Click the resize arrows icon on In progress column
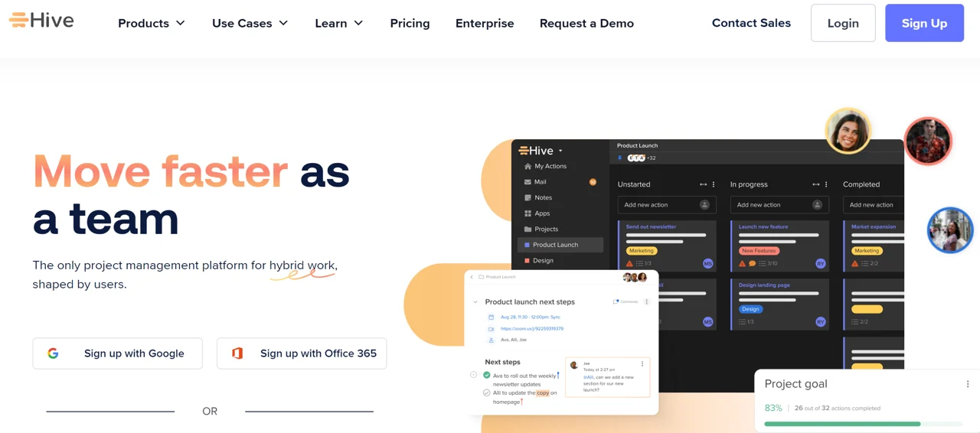The image size is (980, 433). point(815,184)
